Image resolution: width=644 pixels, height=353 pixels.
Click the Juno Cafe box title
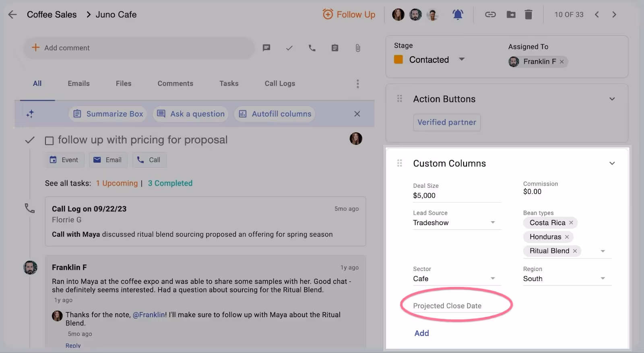[116, 14]
